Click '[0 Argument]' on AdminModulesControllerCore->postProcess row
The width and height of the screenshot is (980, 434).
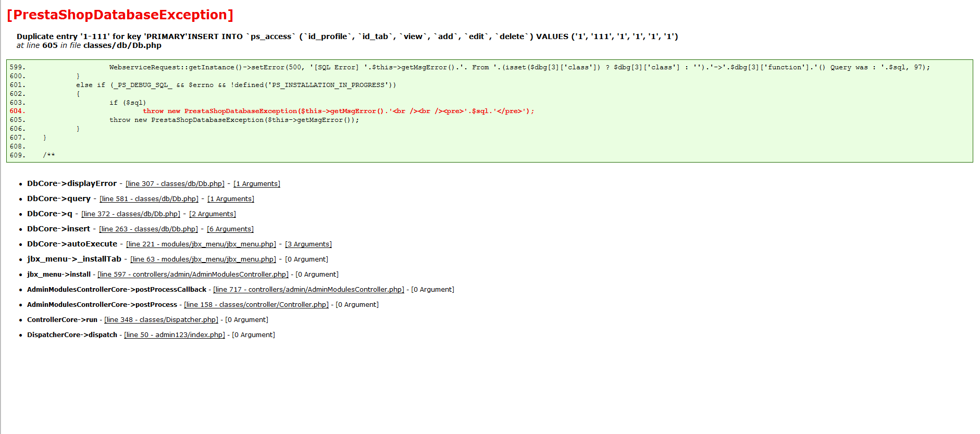tap(357, 305)
